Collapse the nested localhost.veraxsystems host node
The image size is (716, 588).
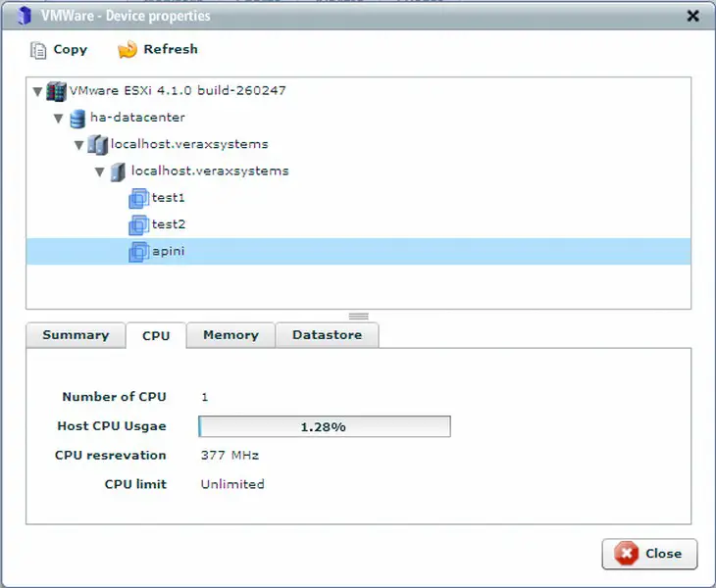click(x=100, y=172)
